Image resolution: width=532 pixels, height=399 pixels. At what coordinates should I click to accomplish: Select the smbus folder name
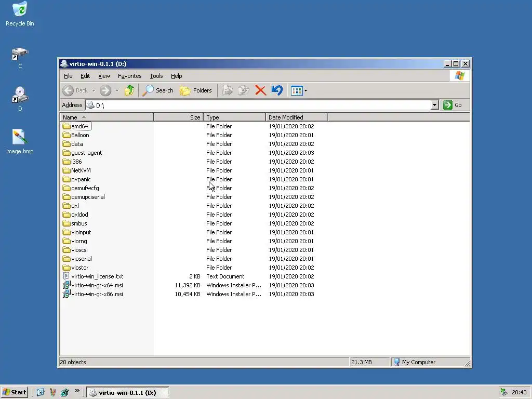click(79, 223)
